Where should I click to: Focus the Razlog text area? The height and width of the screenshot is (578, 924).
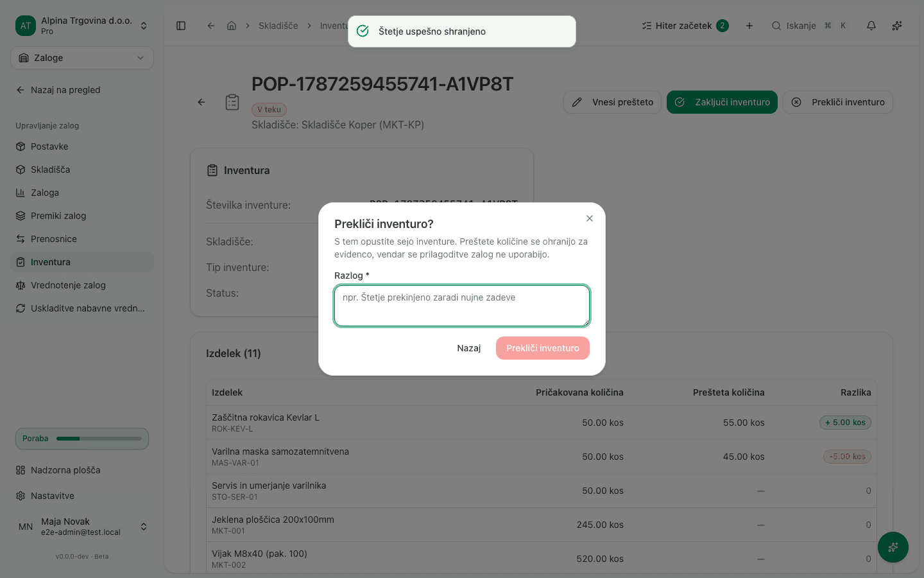(462, 306)
